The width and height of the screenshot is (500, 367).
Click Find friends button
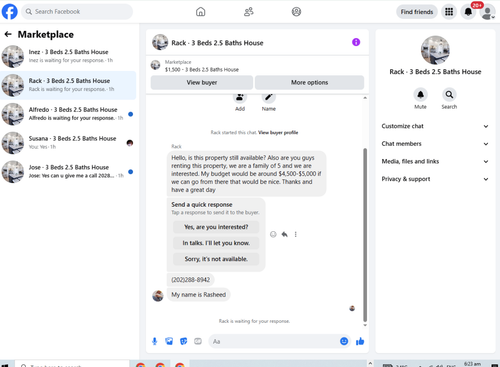point(417,12)
